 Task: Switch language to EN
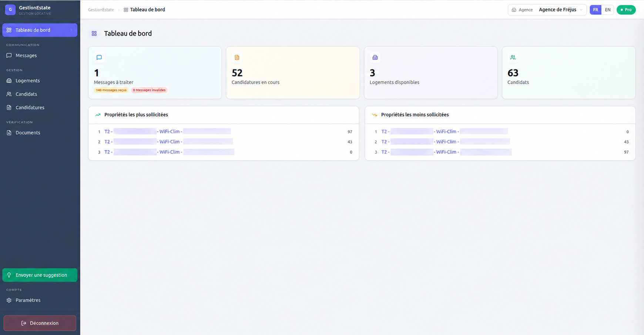click(608, 10)
